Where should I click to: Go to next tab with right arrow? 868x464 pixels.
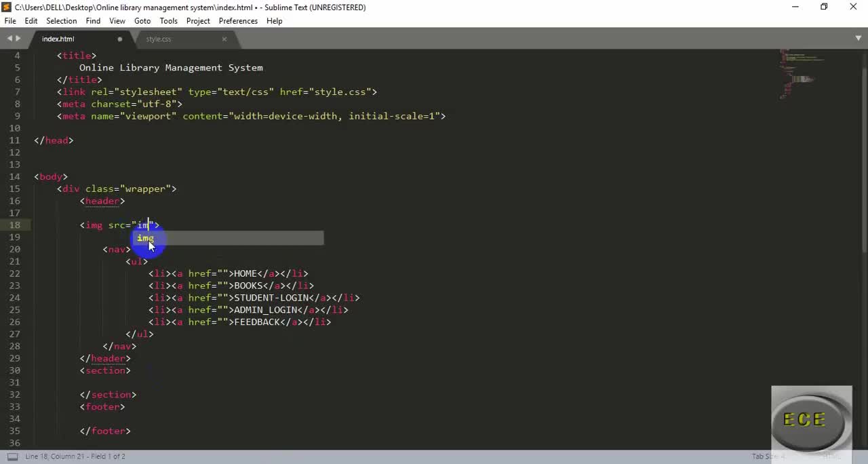pos(19,39)
